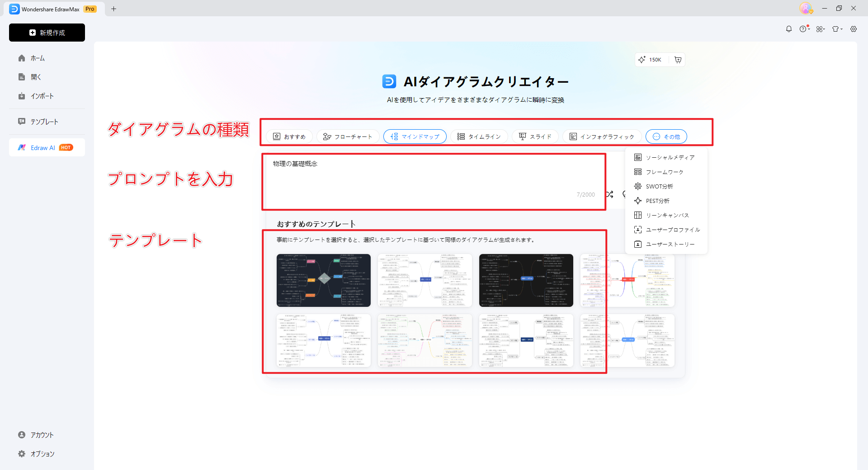Click the shuffle random prompt icon

(x=610, y=194)
